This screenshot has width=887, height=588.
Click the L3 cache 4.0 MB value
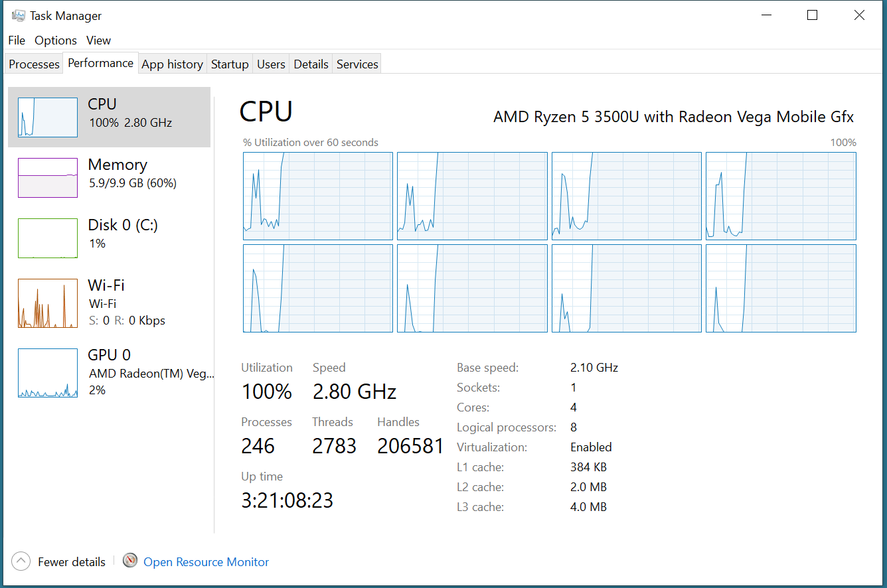[x=588, y=507]
